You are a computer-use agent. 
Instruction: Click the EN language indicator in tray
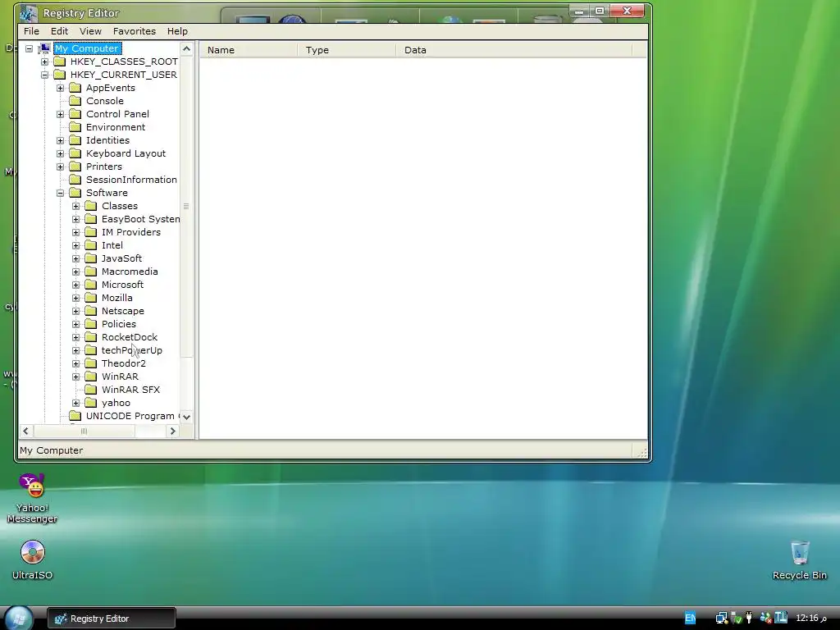(x=690, y=619)
